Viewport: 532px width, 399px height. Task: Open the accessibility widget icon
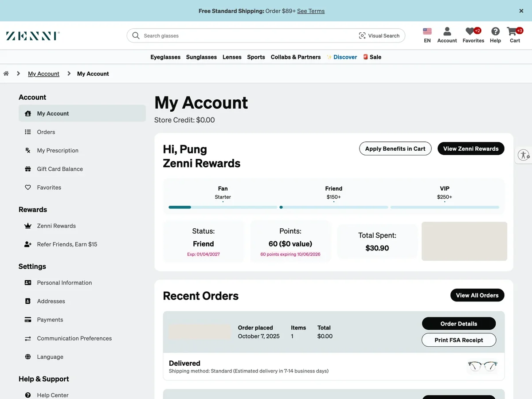pos(524,155)
